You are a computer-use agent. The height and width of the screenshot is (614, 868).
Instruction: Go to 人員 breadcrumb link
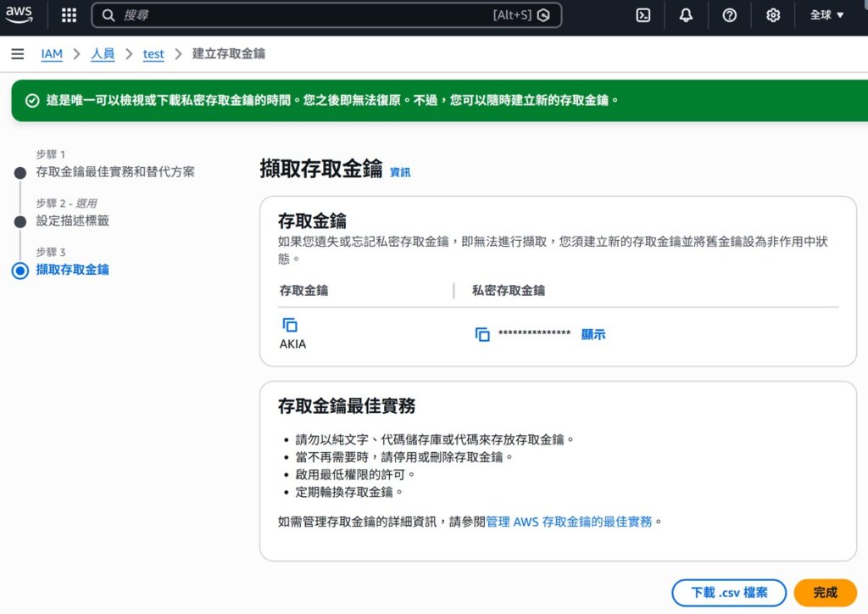(103, 53)
